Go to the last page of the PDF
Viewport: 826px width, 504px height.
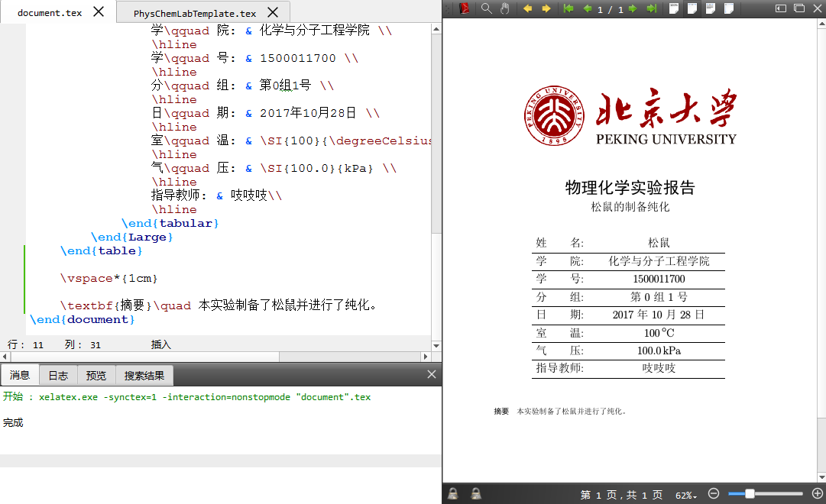(x=650, y=8)
